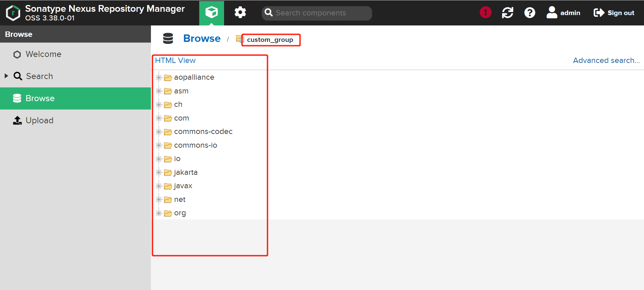Click the red system status alert icon
The height and width of the screenshot is (290, 644).
click(x=485, y=12)
